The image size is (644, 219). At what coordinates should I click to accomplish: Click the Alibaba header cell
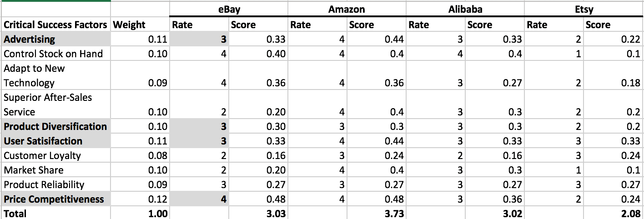point(465,9)
